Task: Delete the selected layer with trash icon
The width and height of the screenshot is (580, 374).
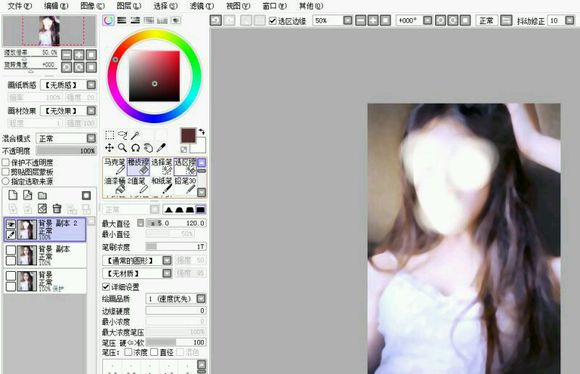Action: [x=57, y=209]
